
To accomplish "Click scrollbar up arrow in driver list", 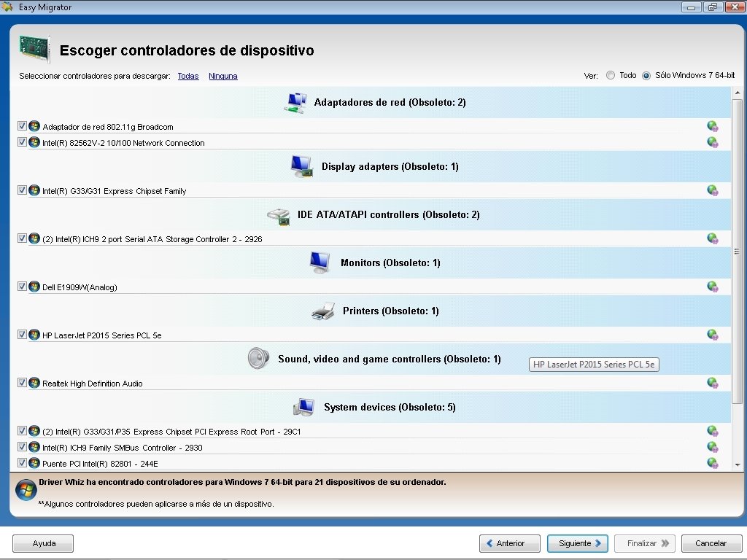I will click(737, 93).
